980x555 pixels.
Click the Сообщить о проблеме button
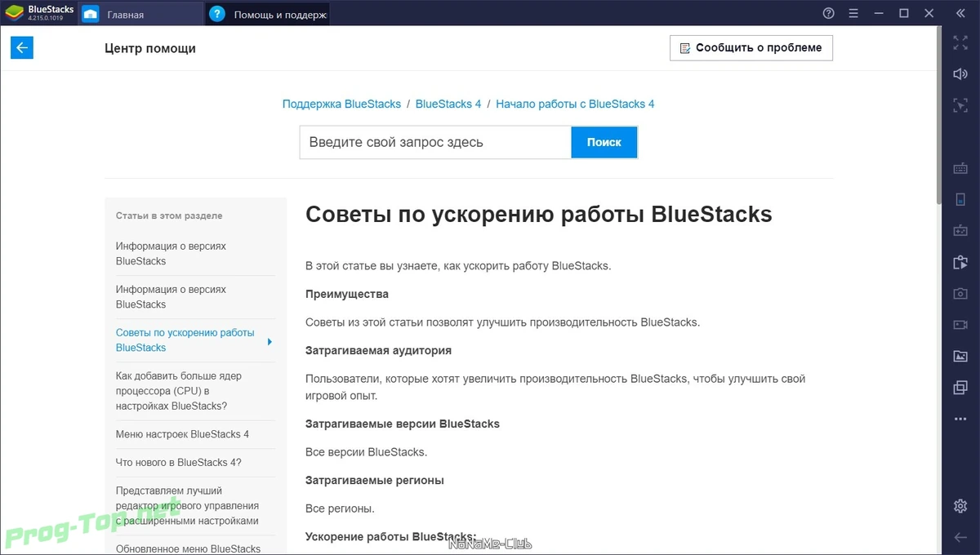click(751, 47)
